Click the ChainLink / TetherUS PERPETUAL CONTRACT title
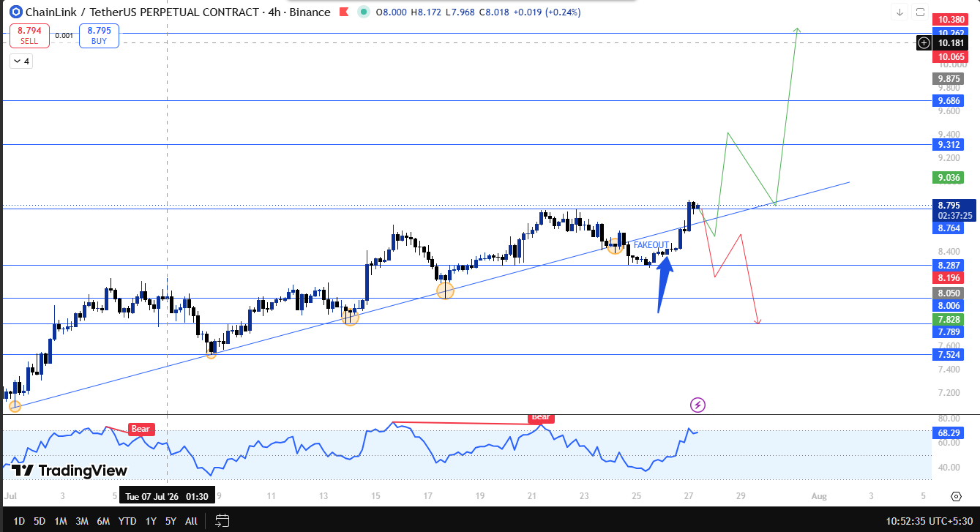Image resolution: width=980 pixels, height=532 pixels. pos(142,12)
